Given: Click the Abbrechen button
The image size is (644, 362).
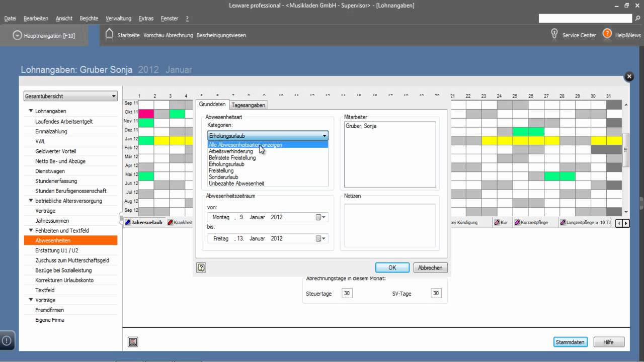Looking at the screenshot, I should 430,267.
